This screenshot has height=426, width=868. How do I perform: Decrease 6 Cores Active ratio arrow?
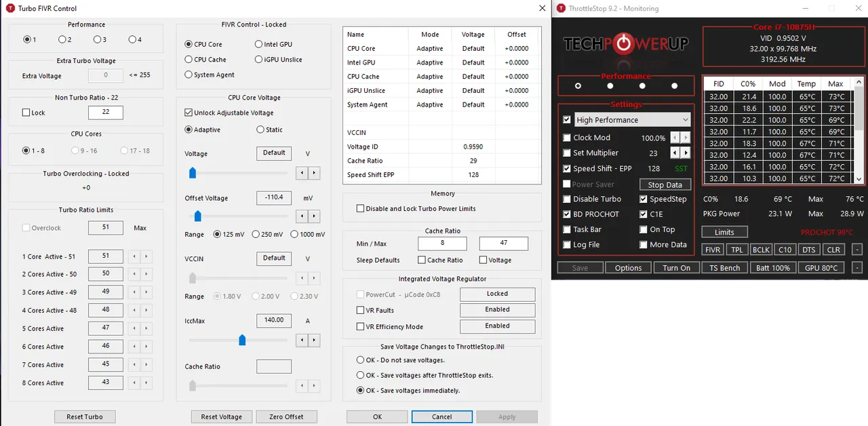134,347
